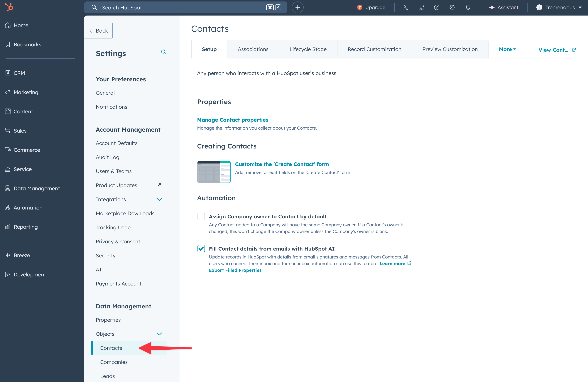This screenshot has width=588, height=382.
Task: Uncheck Fill Contact details with HubSpot AI
Action: coord(201,249)
